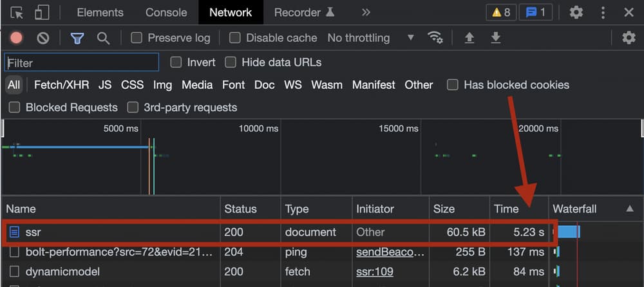The height and width of the screenshot is (287, 644).
Task: Enable the Preserve log checkbox
Action: tap(137, 38)
